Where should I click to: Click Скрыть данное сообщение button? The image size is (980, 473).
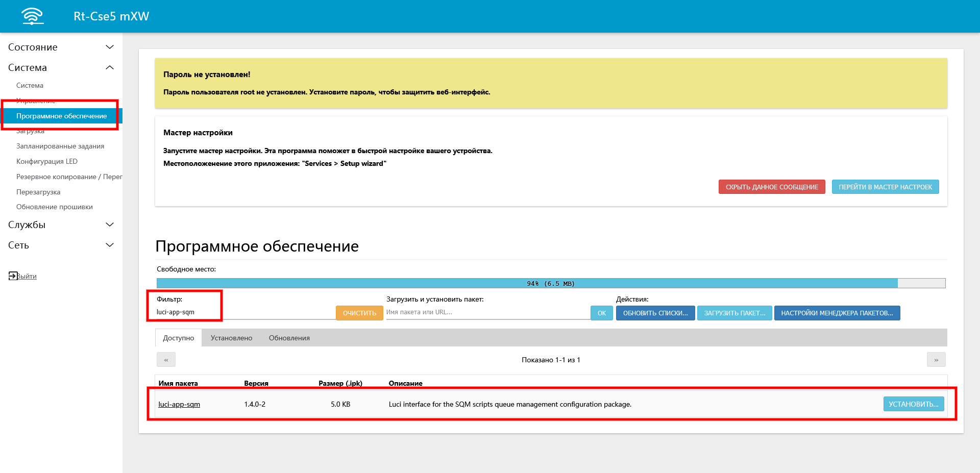tap(772, 187)
